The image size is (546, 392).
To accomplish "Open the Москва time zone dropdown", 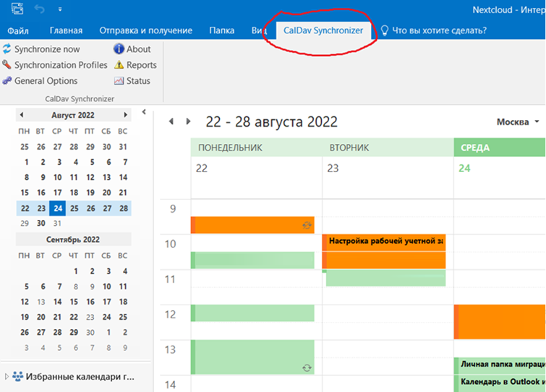I will click(x=518, y=122).
